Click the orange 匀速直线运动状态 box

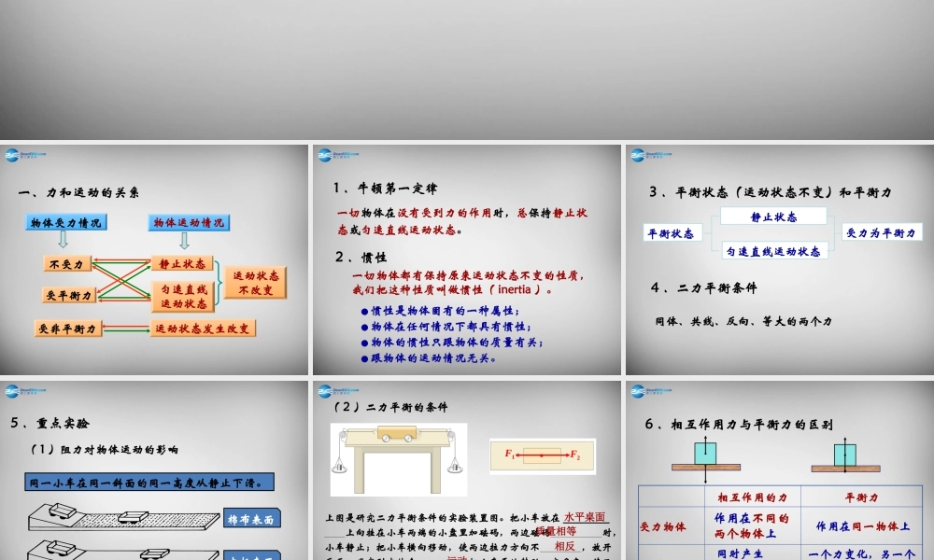point(183,297)
